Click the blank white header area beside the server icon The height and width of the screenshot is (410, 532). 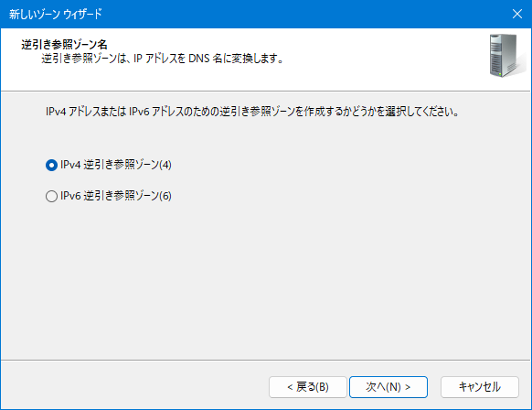(x=383, y=58)
